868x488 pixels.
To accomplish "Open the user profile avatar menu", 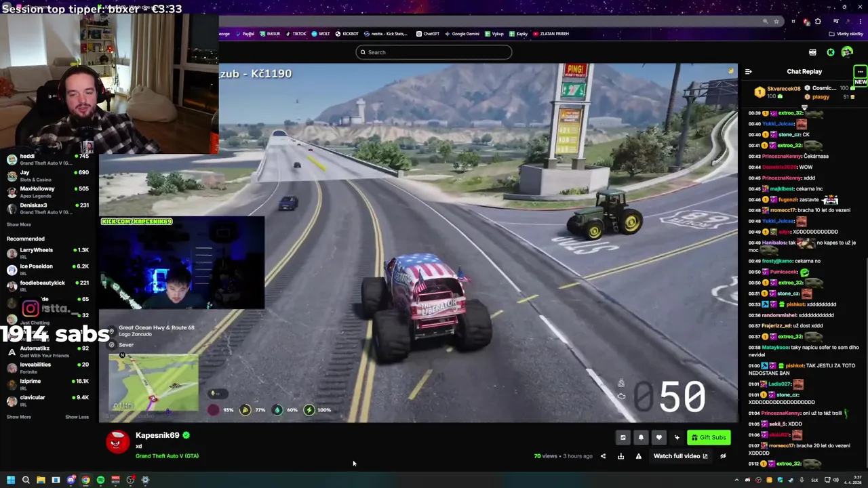I will click(x=847, y=52).
